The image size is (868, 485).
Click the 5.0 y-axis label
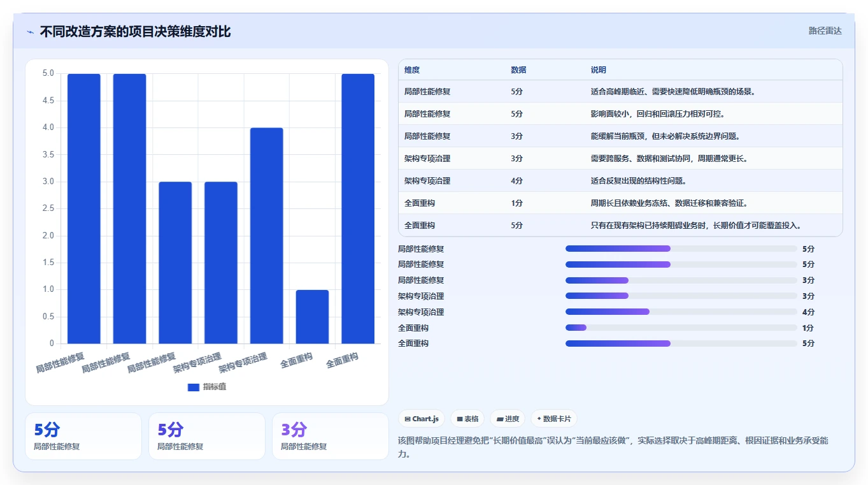[48, 73]
